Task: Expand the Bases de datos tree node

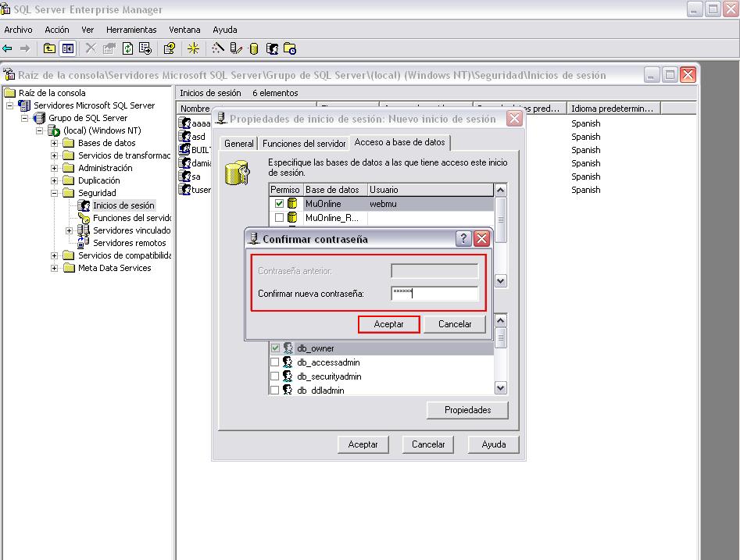Action: click(x=54, y=143)
